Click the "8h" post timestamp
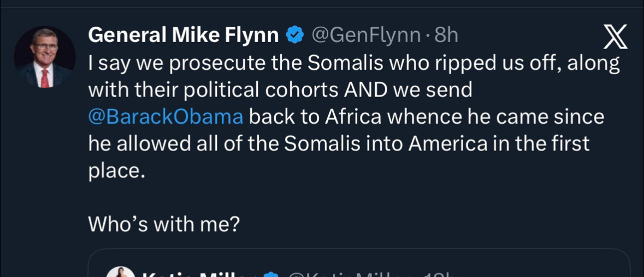The image size is (644, 277). 446,35
